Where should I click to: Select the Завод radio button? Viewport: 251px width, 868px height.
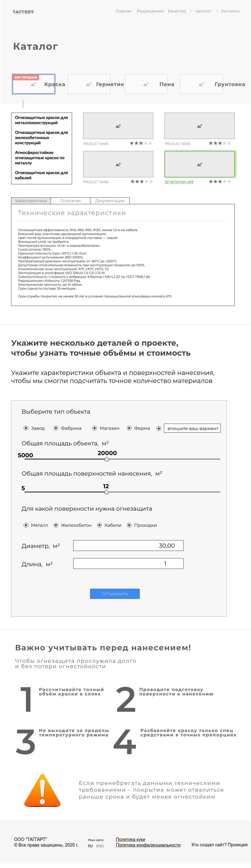click(26, 428)
